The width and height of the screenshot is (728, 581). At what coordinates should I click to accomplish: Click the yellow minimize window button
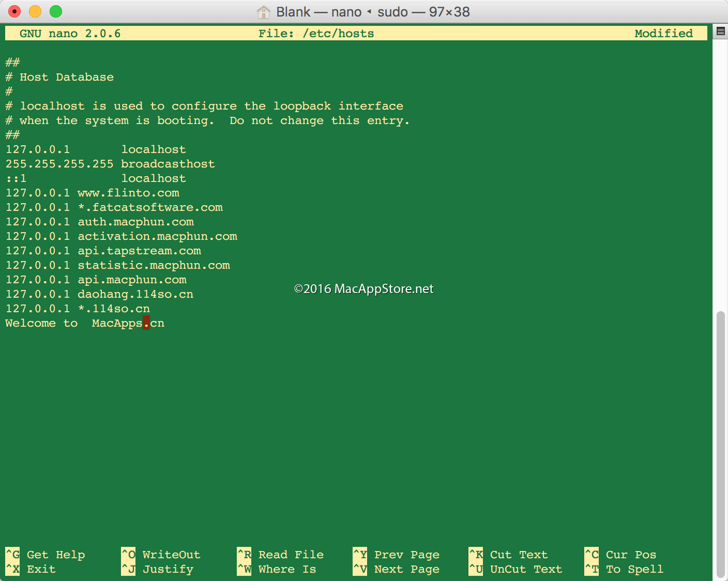(x=35, y=11)
